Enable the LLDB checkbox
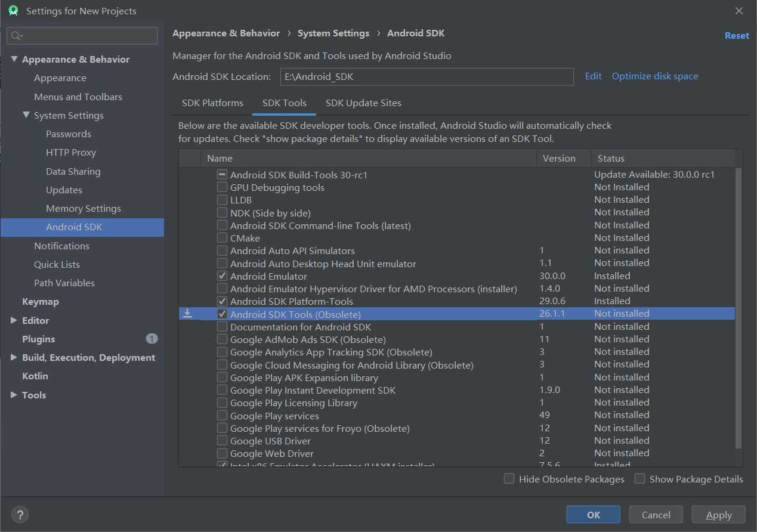Viewport: 757px width, 532px height. (222, 200)
